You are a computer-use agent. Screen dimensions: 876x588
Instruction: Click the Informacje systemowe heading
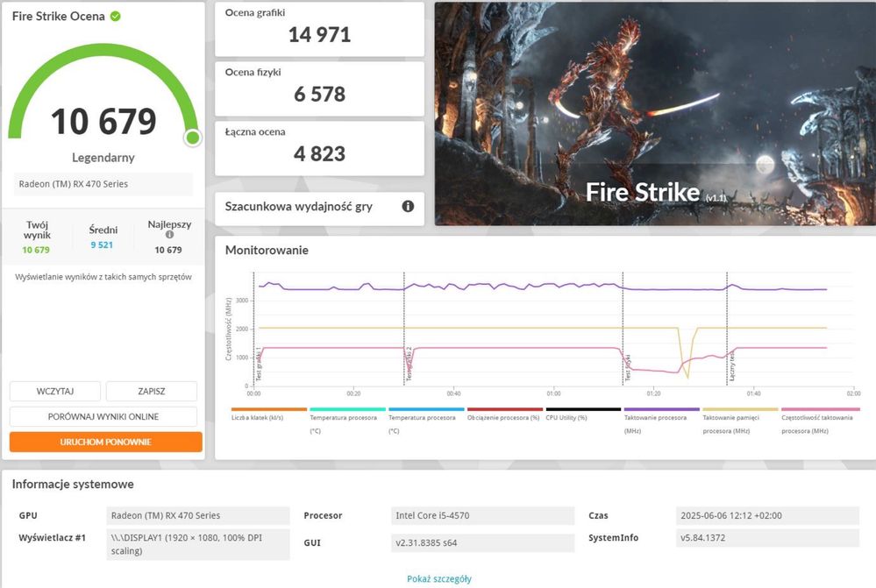(x=73, y=484)
